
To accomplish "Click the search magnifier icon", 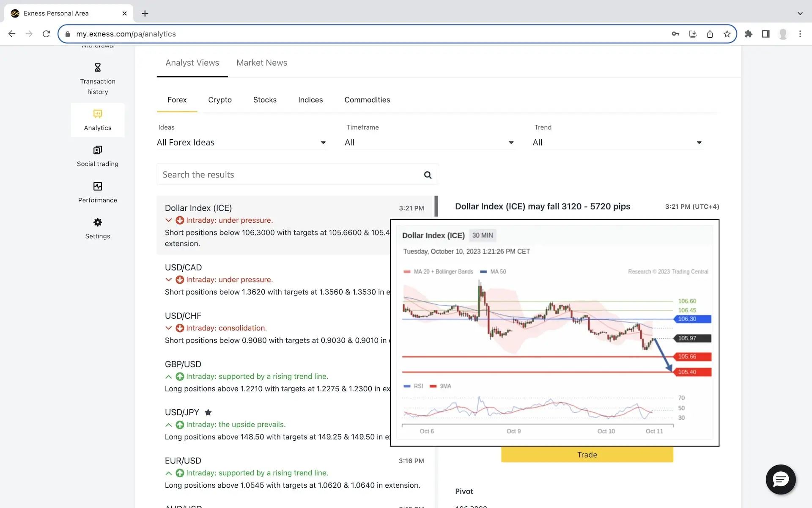I will [428, 175].
